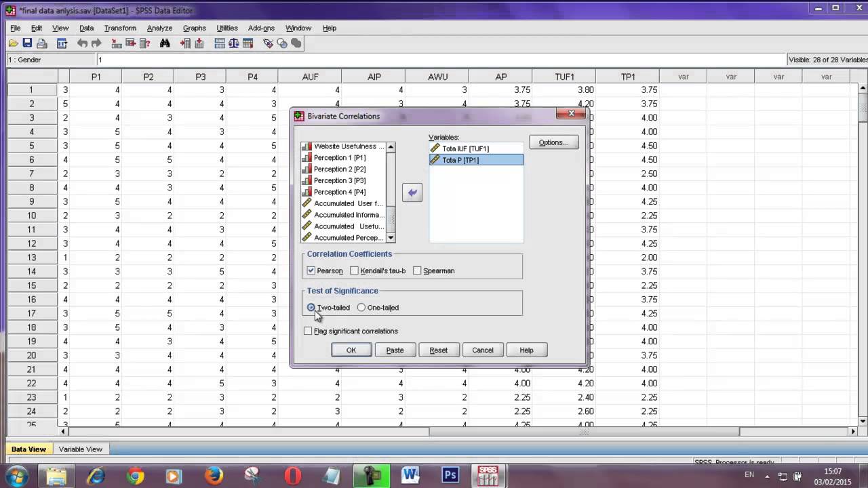Click the P2 column header
Screen dimensions: 868x488
[x=148, y=77]
